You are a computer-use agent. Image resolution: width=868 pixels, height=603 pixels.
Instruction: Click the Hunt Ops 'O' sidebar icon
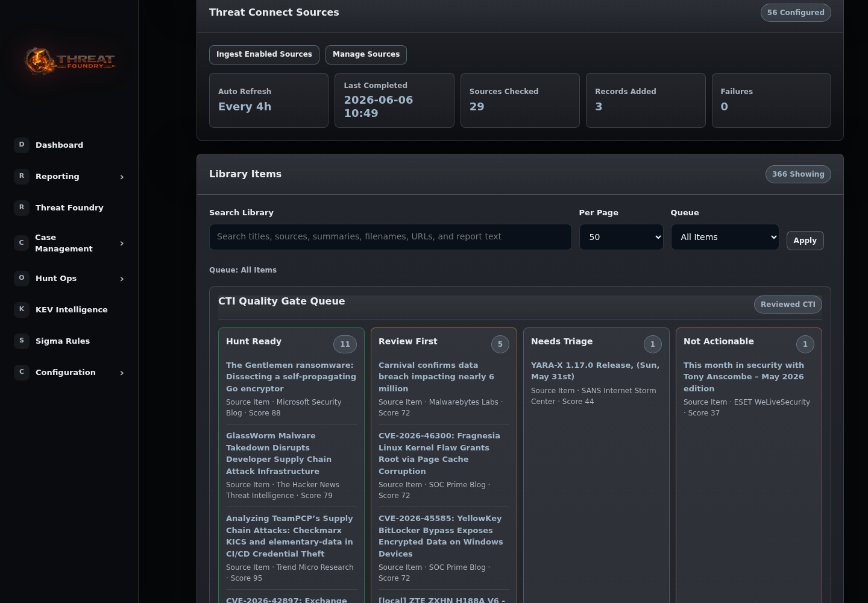22,278
